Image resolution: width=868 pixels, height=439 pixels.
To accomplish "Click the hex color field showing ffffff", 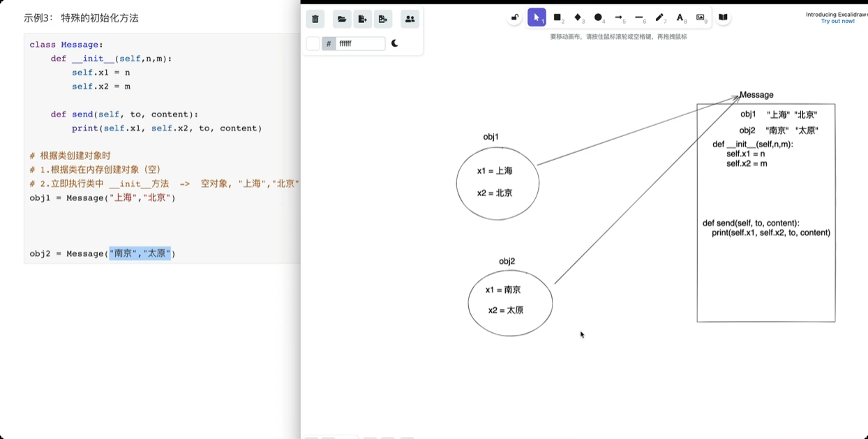I will (x=360, y=44).
